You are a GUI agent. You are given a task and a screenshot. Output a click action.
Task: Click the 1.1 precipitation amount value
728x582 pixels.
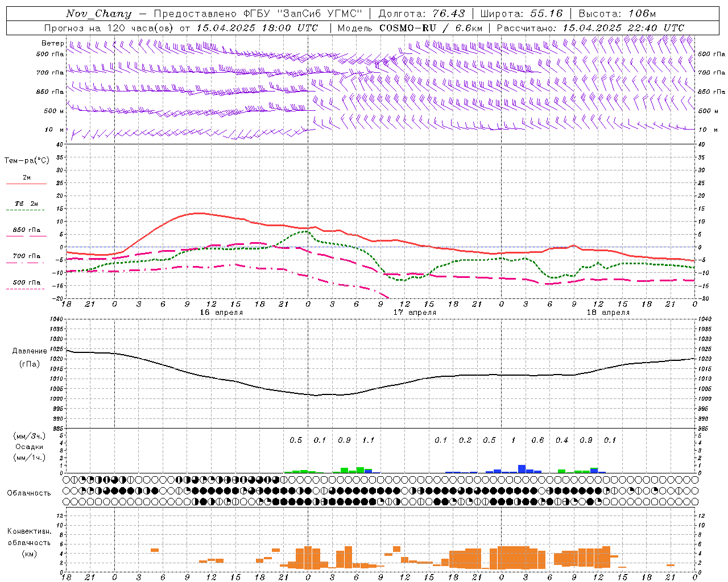pos(368,440)
